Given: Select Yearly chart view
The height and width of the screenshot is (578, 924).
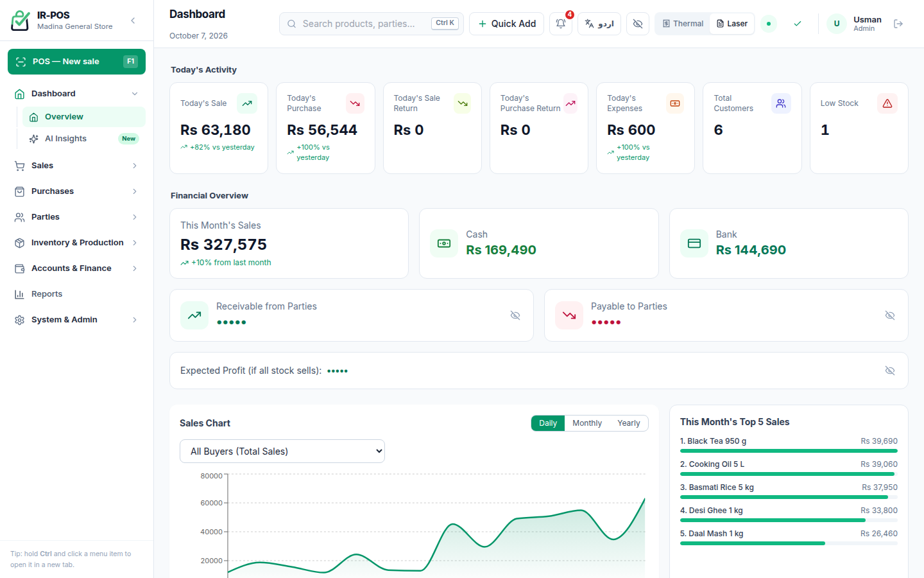Looking at the screenshot, I should (x=629, y=423).
